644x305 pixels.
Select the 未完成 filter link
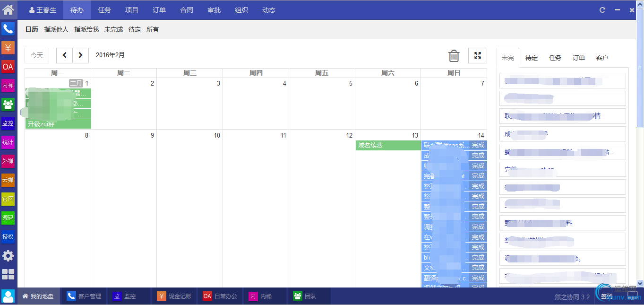point(113,29)
